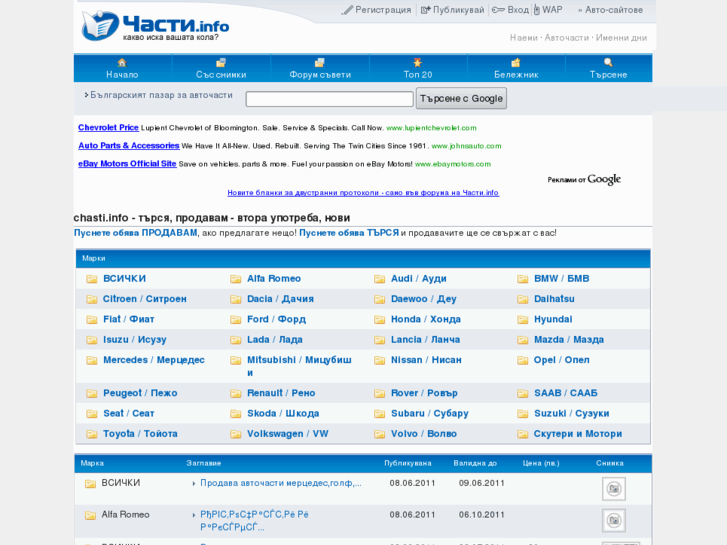727x545 pixels.
Task: Click the folder icon next to Audi / Ауди
Action: coord(380,279)
